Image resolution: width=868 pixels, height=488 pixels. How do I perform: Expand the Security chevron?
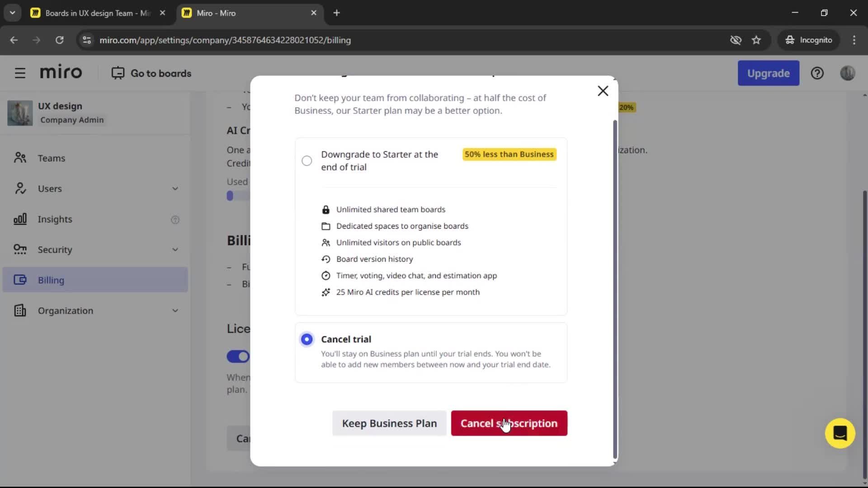point(175,250)
